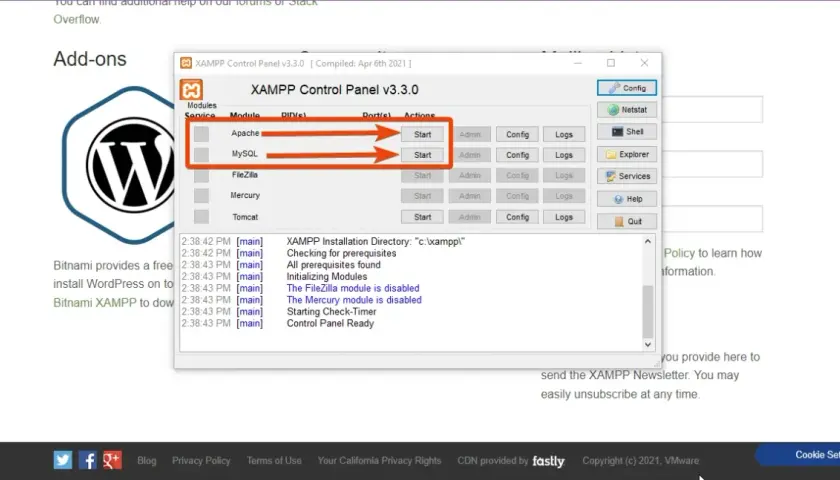Toggle the MySQL service checkbox

coord(201,154)
